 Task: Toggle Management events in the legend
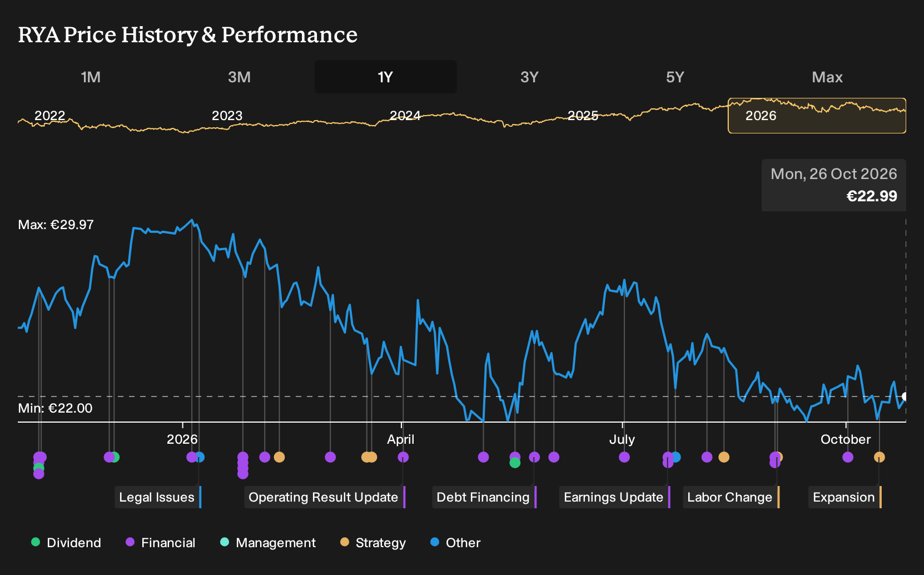[x=268, y=543]
